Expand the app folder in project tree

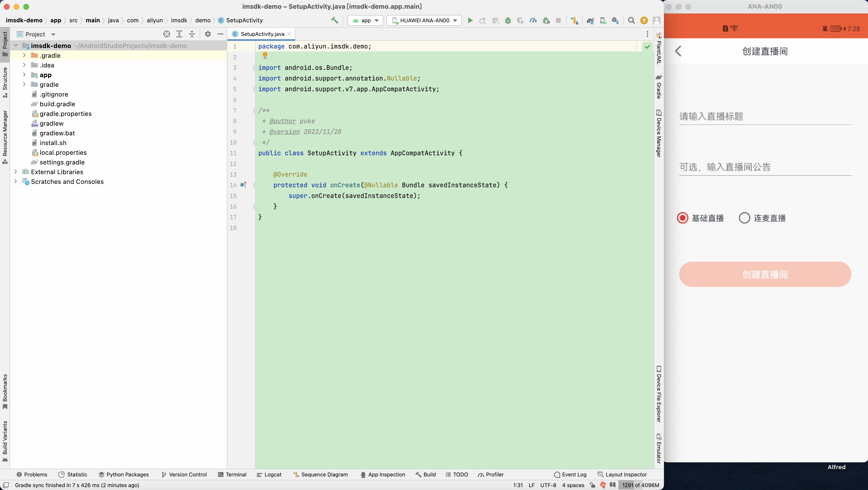(24, 75)
